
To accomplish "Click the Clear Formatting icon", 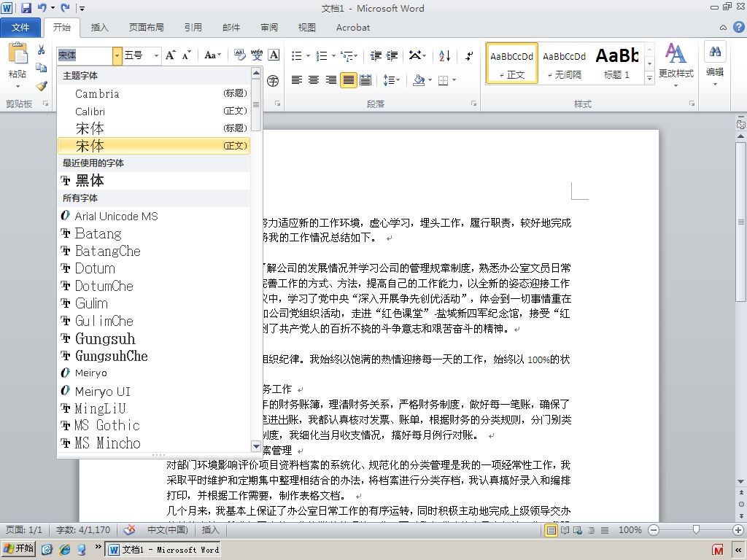I will coord(239,55).
